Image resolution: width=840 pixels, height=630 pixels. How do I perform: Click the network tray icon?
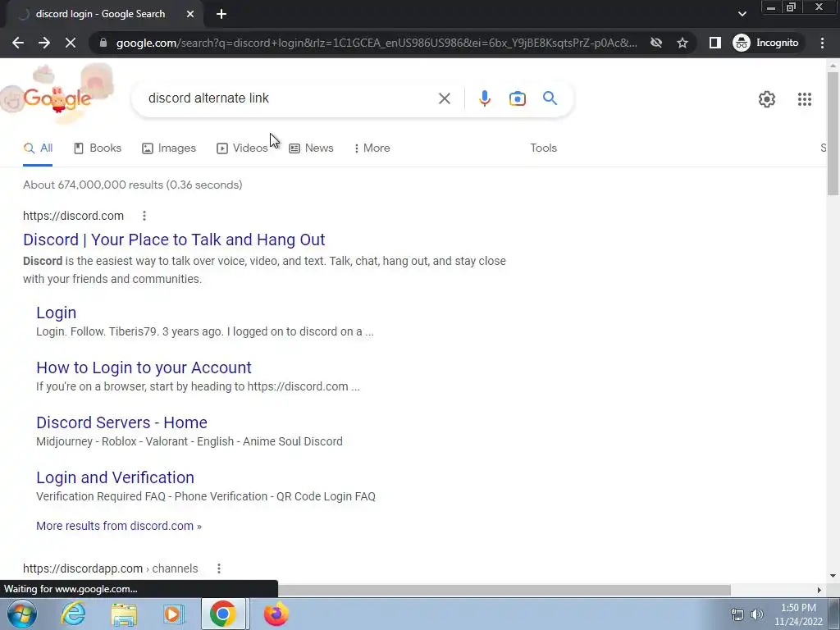coord(737,614)
